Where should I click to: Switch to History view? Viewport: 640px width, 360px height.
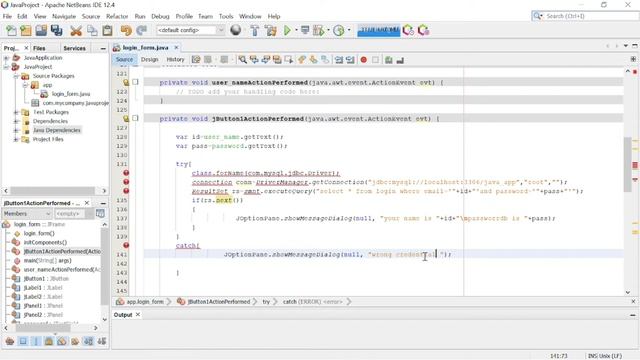[x=175, y=60]
